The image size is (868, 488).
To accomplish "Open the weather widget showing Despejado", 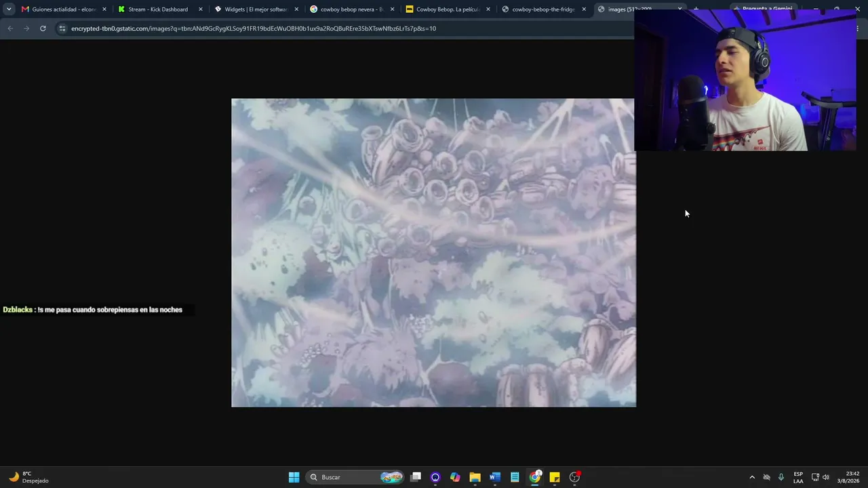I will tap(28, 477).
